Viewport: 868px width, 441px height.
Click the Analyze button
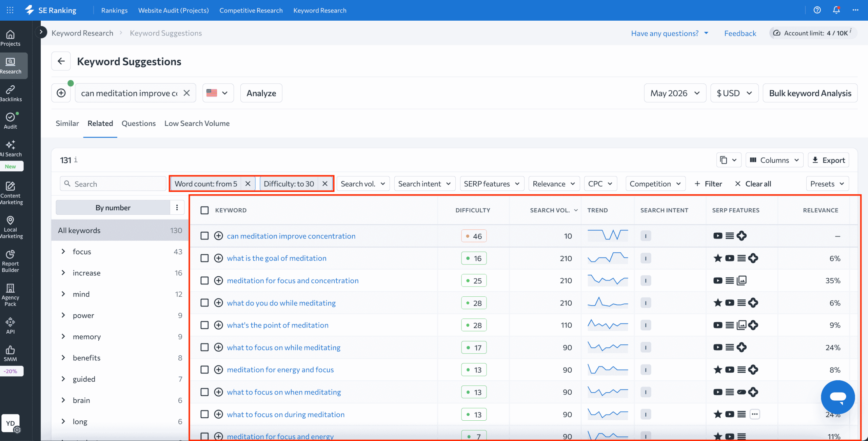tap(261, 93)
